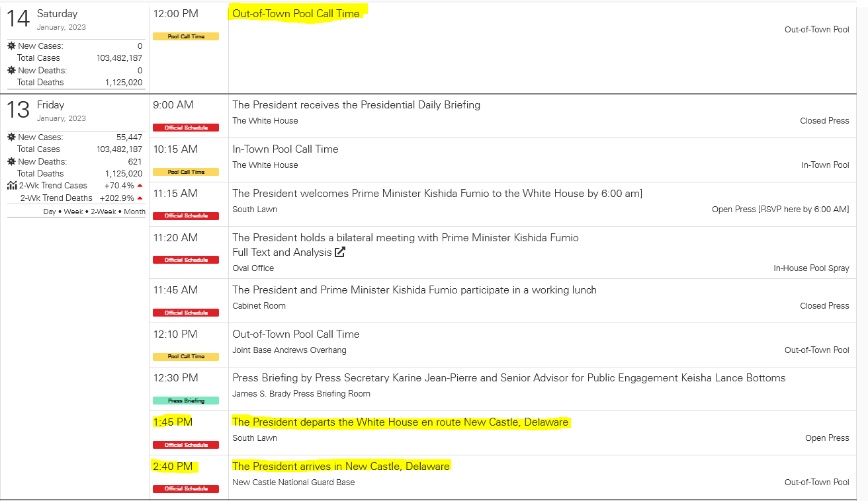Open the Full Text and Analysis link
This screenshot has width=868, height=501.
click(282, 252)
